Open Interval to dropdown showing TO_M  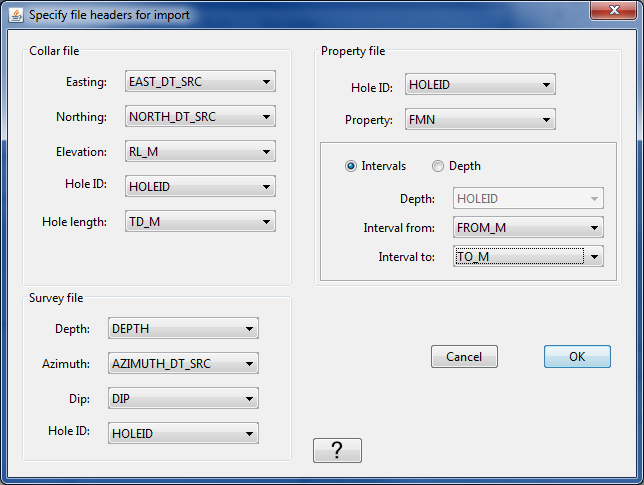[x=528, y=256]
